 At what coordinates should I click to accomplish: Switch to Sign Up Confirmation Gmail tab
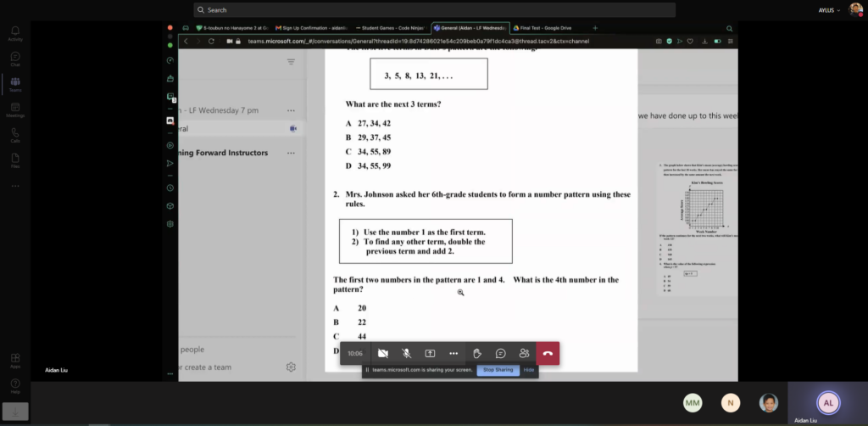point(312,28)
